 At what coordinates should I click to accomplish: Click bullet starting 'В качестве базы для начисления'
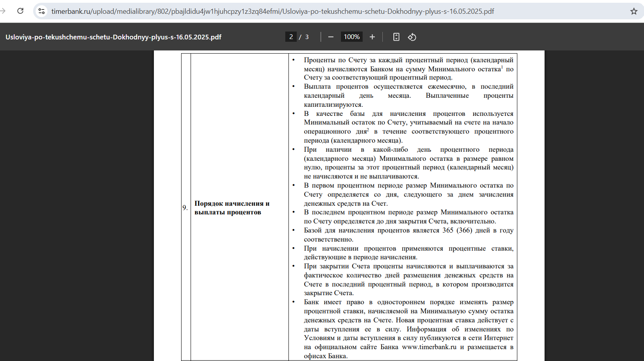click(x=409, y=127)
